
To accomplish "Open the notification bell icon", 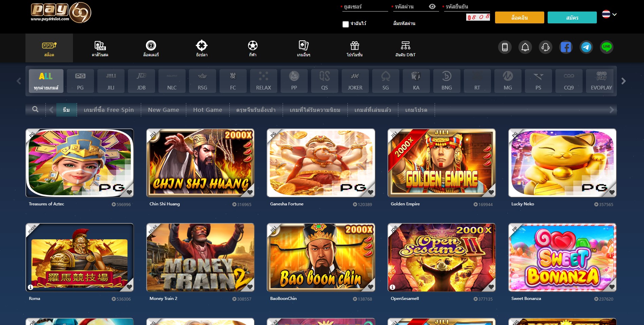I will pyautogui.click(x=525, y=47).
